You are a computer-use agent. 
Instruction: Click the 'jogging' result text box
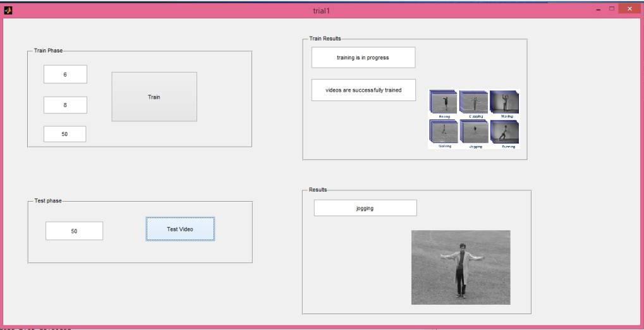pos(365,208)
